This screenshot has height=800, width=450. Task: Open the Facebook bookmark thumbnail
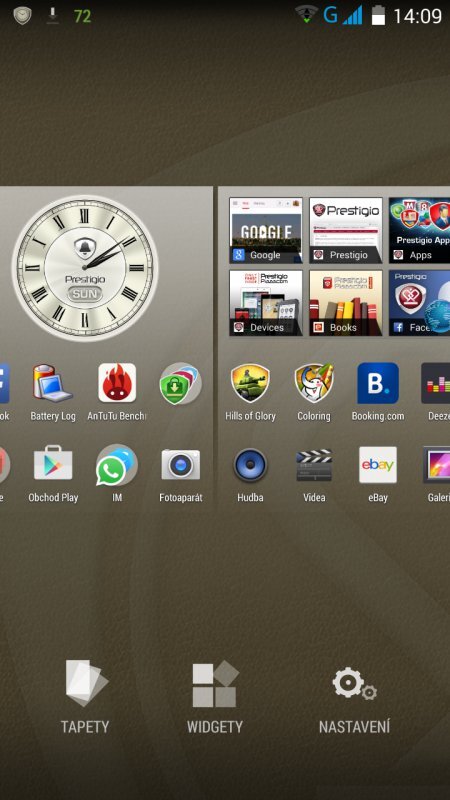click(419, 303)
